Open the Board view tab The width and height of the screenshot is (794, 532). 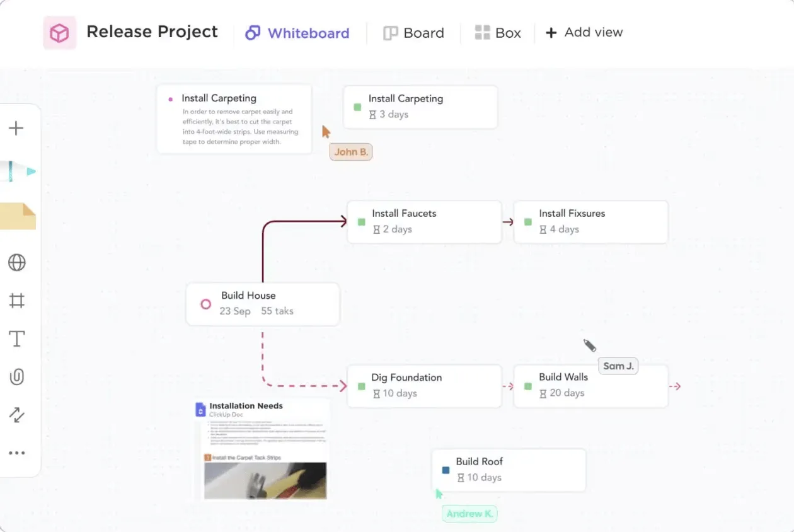pos(414,33)
